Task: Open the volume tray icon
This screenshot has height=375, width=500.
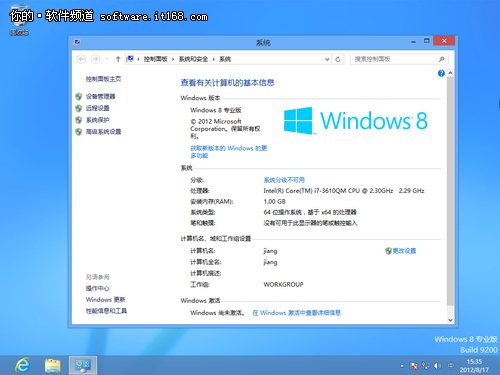Action: (x=437, y=366)
